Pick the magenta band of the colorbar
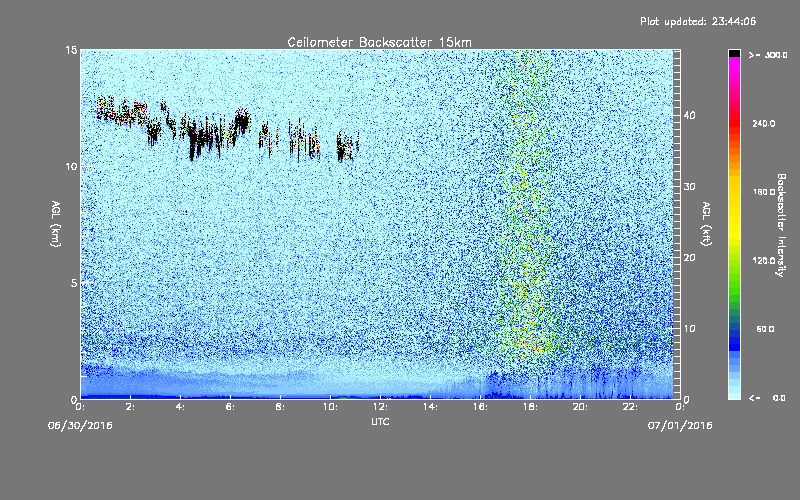 [x=734, y=69]
